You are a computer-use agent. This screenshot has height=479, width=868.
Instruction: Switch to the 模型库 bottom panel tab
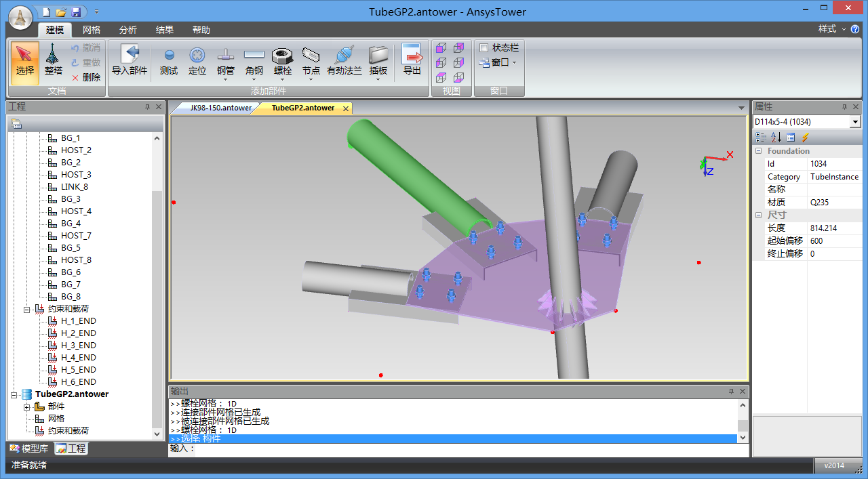[30, 449]
